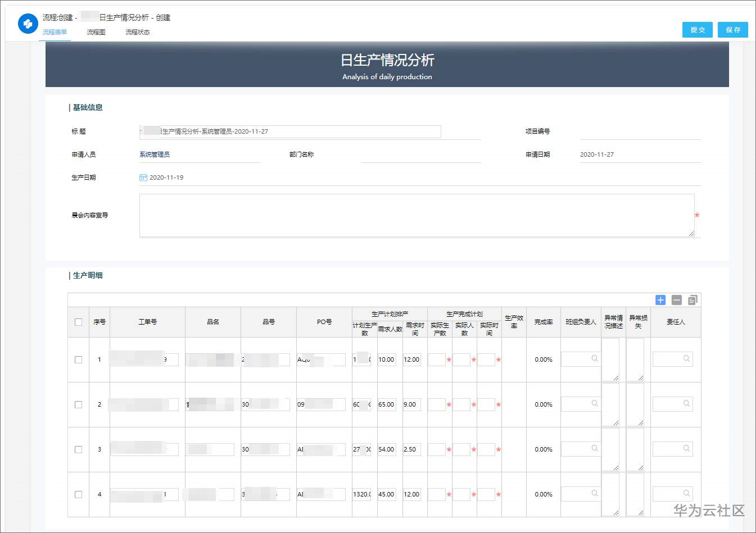This screenshot has width=756, height=533.
Task: Search 责任人 in row 1
Action: pyautogui.click(x=686, y=358)
